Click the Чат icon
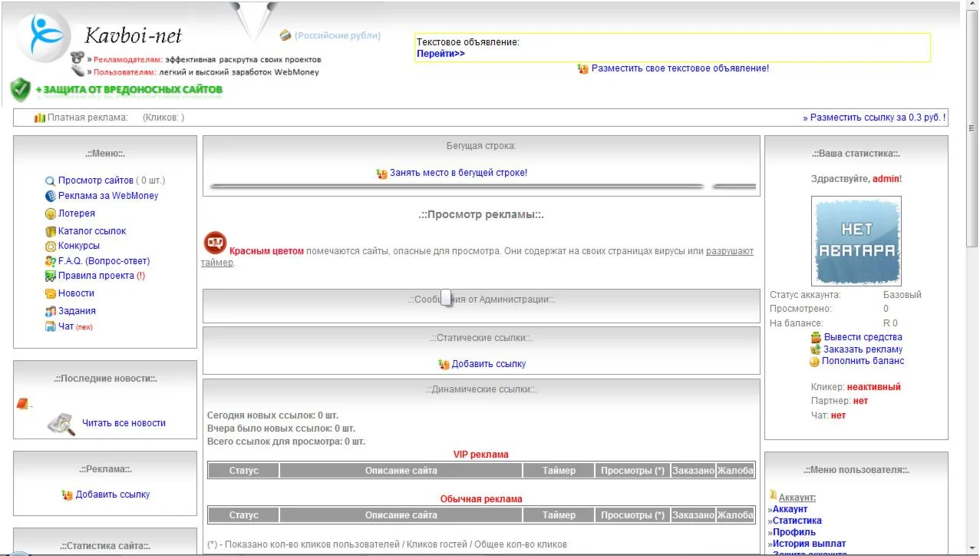The height and width of the screenshot is (556, 980). (51, 326)
